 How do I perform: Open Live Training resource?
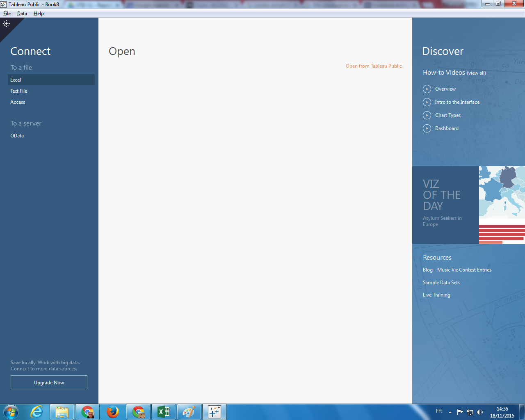(436, 295)
